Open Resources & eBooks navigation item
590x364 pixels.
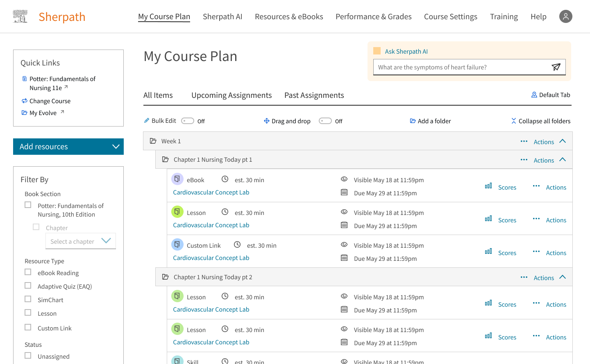point(289,16)
